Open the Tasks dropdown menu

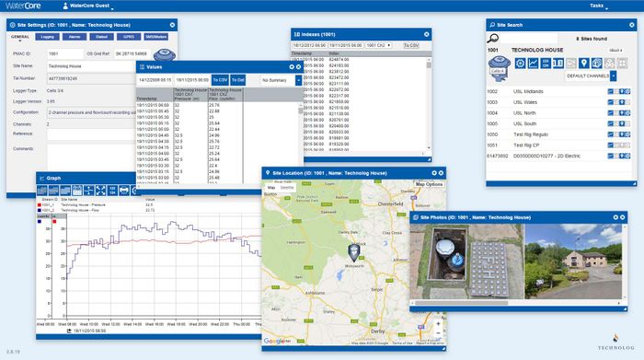(x=598, y=6)
